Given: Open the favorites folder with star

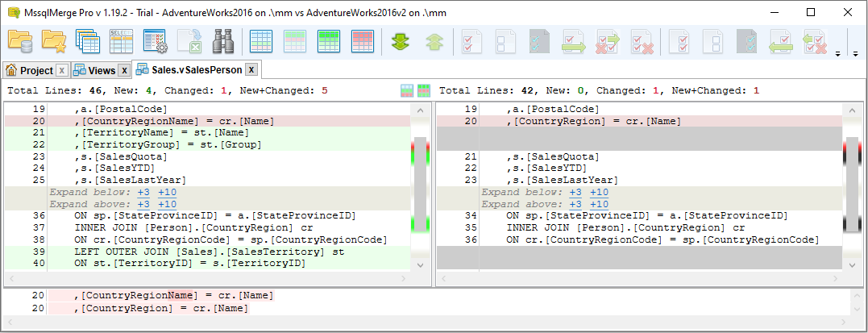Looking at the screenshot, I should 54,42.
